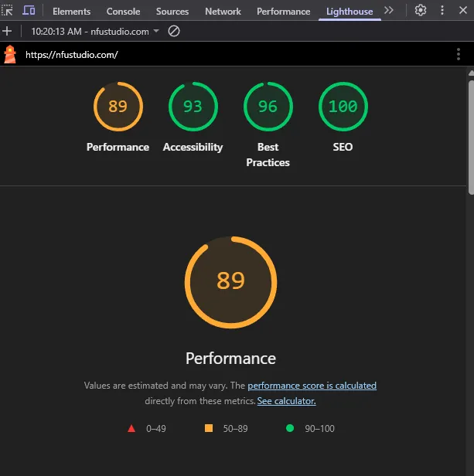The height and width of the screenshot is (476, 474).
Task: Open DevTools settings gear
Action: point(421,11)
